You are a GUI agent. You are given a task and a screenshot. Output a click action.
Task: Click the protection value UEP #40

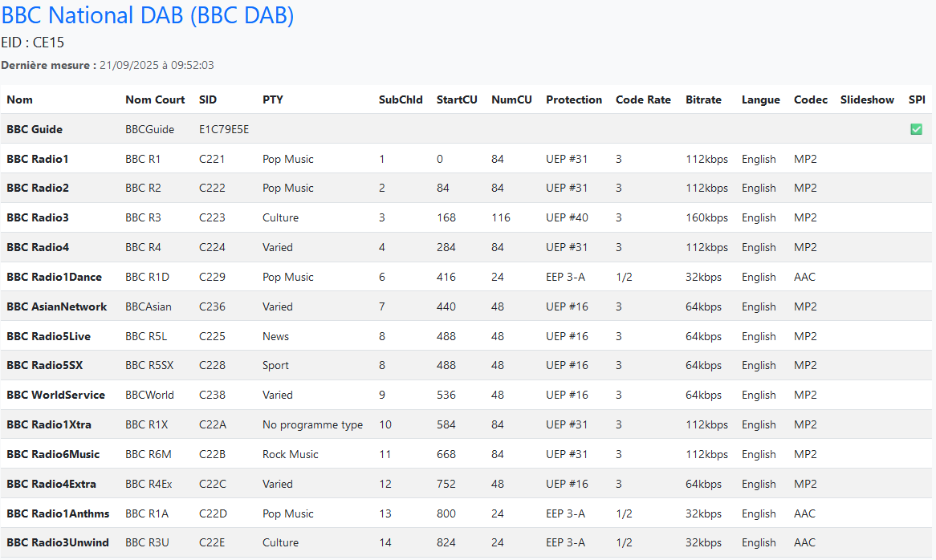point(567,217)
